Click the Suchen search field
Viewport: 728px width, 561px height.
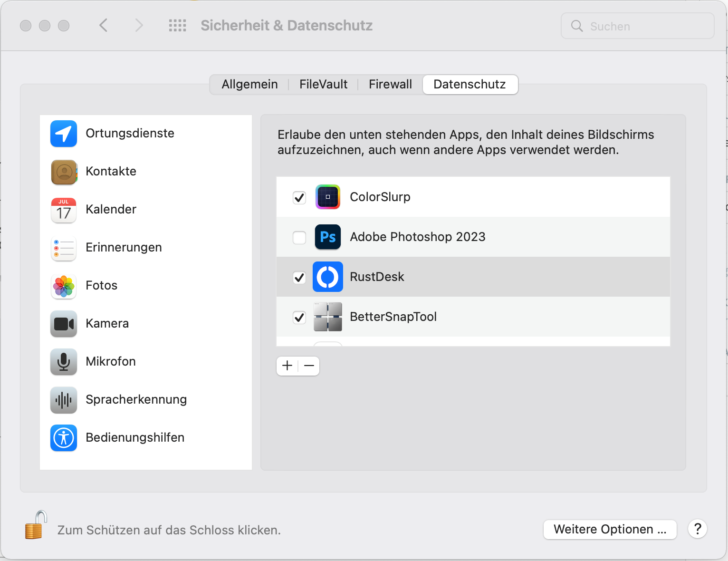pyautogui.click(x=637, y=26)
